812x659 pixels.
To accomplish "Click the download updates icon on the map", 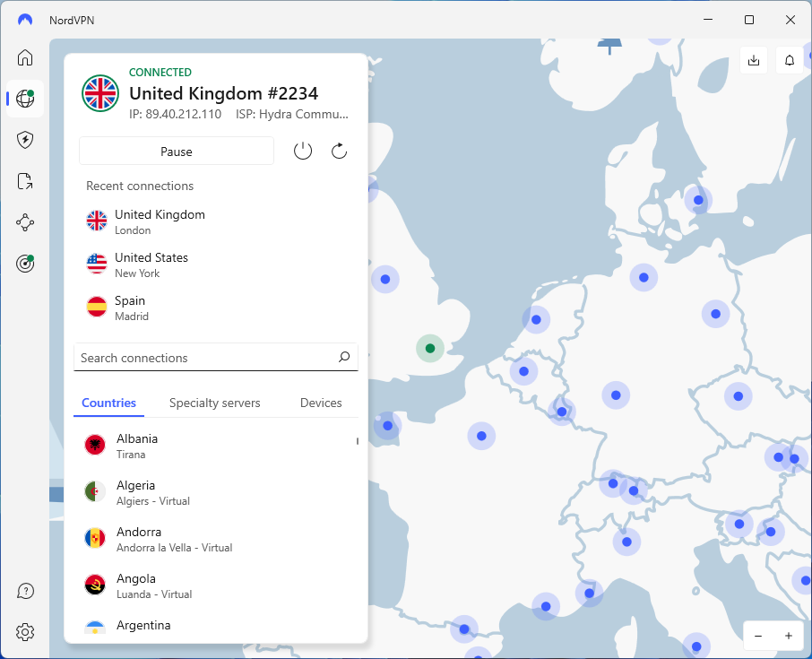I will click(x=754, y=60).
